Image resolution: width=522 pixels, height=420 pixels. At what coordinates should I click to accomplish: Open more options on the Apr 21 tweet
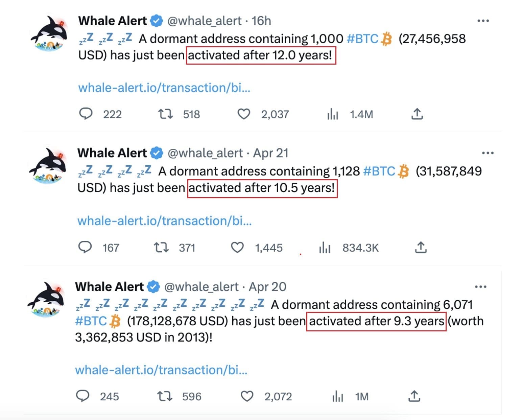(488, 153)
